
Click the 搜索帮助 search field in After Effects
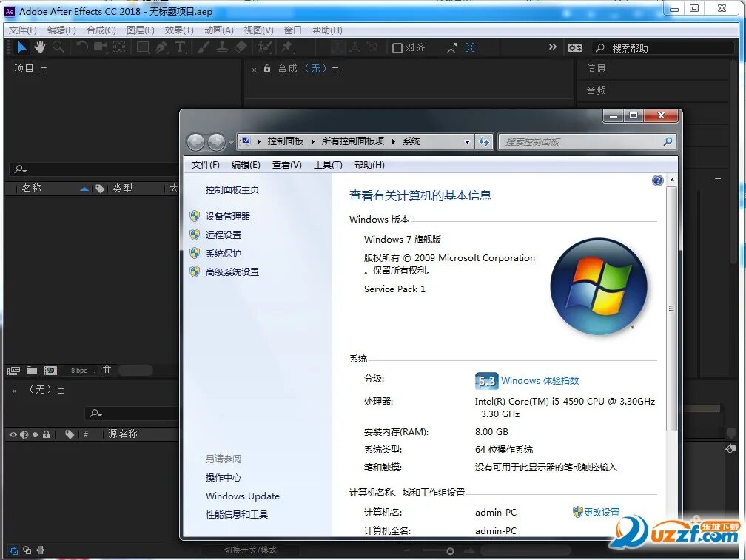click(x=663, y=48)
